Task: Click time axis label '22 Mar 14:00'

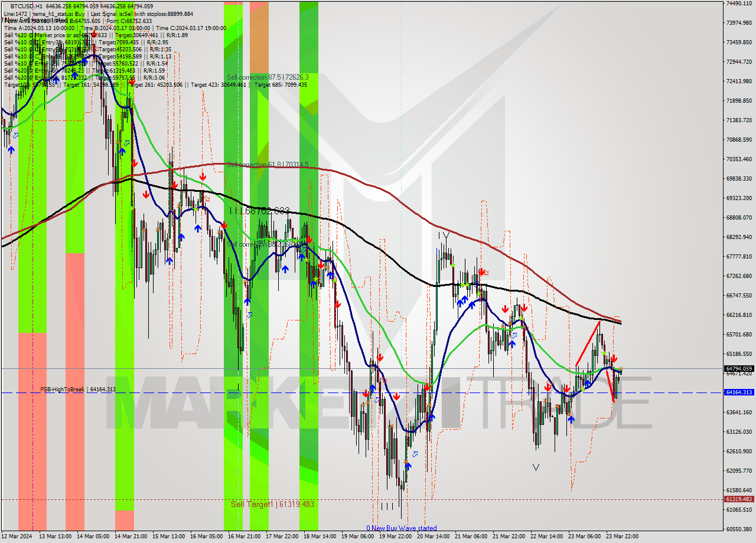Action: [546, 536]
